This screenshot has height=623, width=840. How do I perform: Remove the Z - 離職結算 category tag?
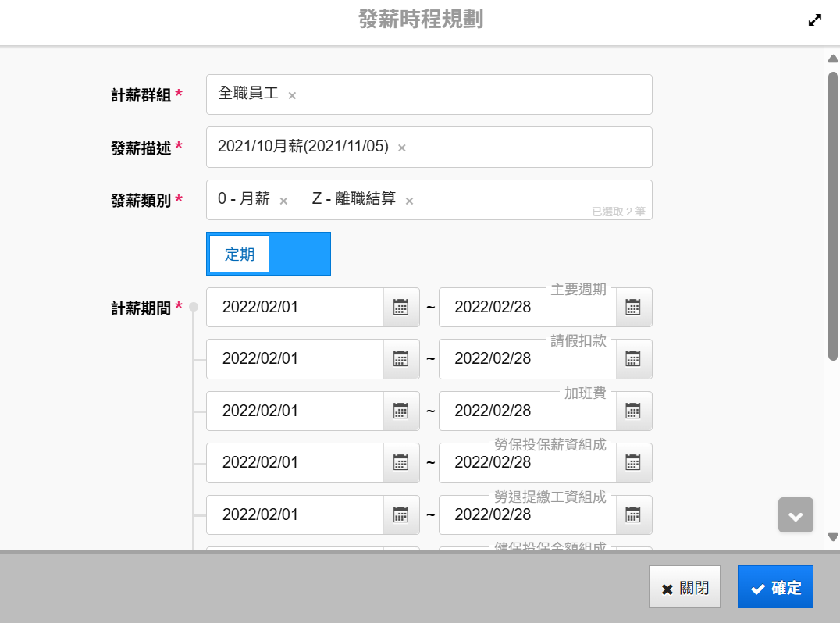point(409,201)
